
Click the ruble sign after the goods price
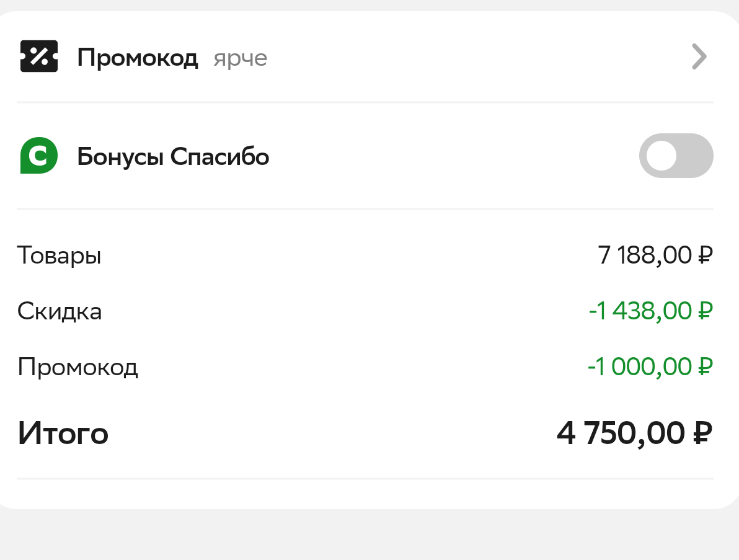tap(705, 255)
